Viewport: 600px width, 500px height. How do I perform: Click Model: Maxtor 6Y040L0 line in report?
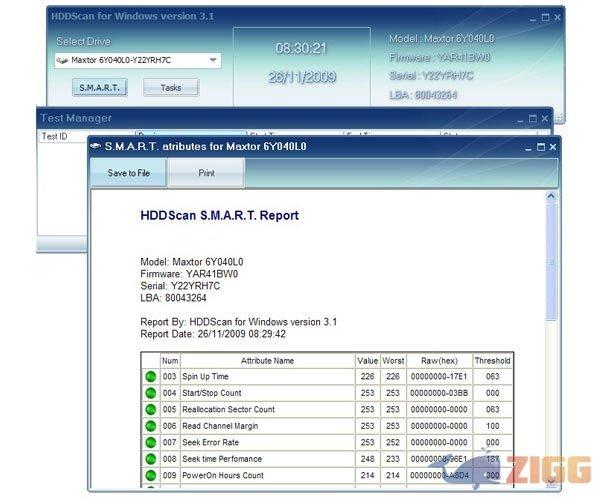192,262
